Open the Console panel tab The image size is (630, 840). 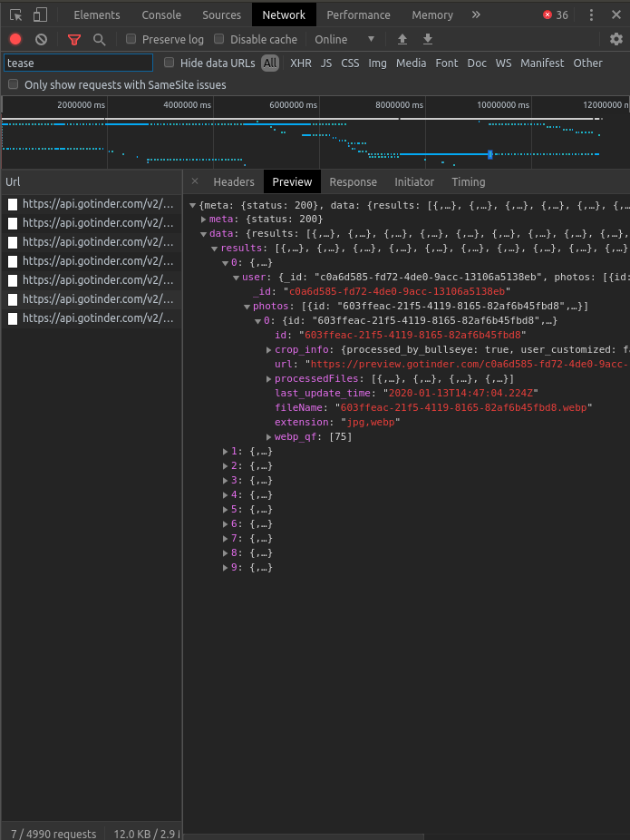coord(161,15)
